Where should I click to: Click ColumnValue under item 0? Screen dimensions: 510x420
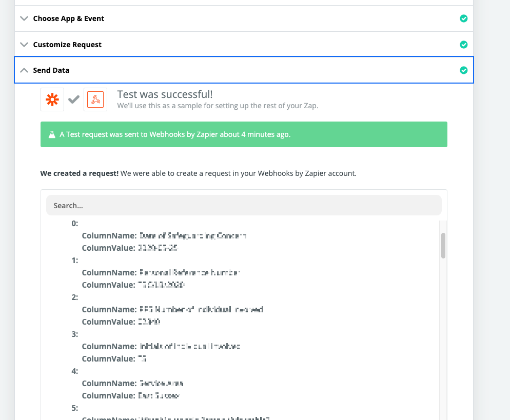[x=109, y=248]
